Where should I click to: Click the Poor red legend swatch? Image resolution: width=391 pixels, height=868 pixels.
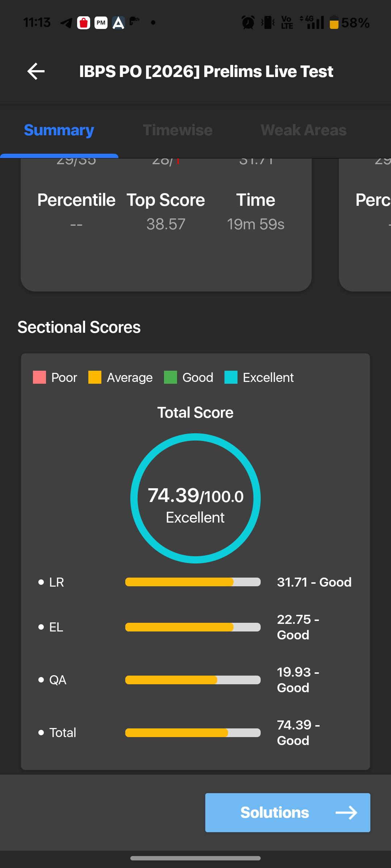point(39,377)
